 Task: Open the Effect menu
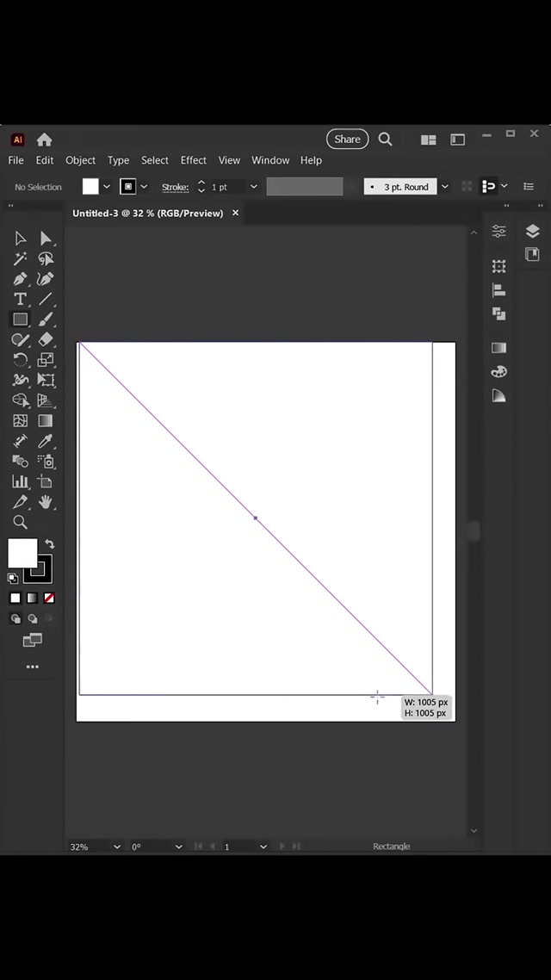(193, 160)
